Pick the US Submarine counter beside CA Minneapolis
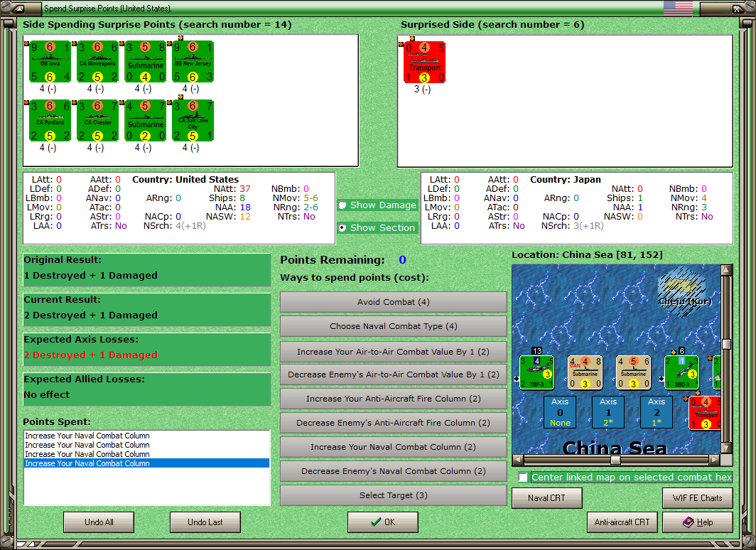 tap(146, 62)
